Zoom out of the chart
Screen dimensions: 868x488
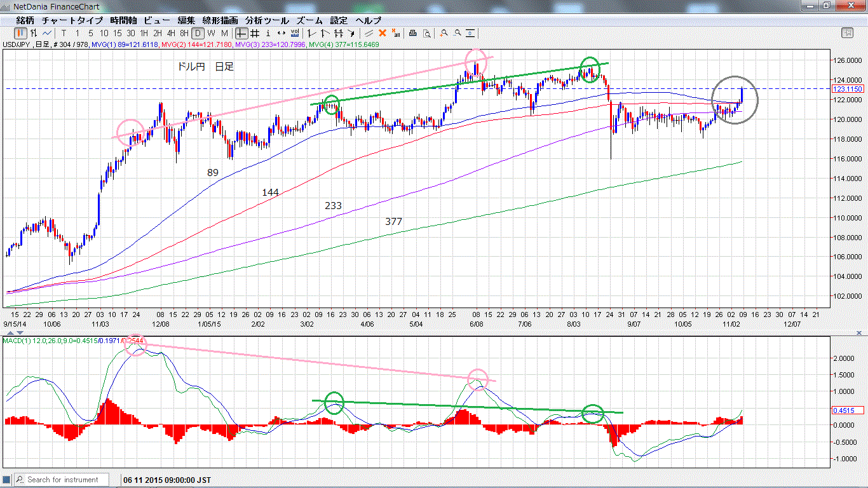[457, 33]
